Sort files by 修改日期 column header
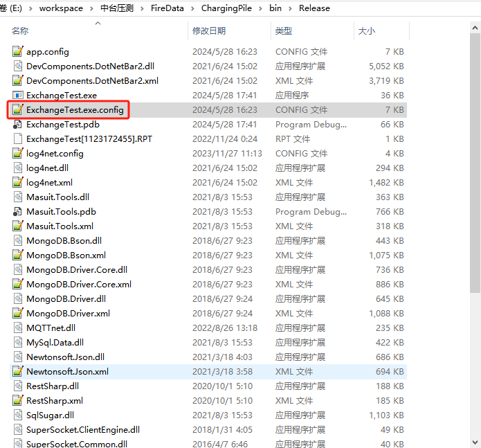The width and height of the screenshot is (481, 448). pos(210,31)
